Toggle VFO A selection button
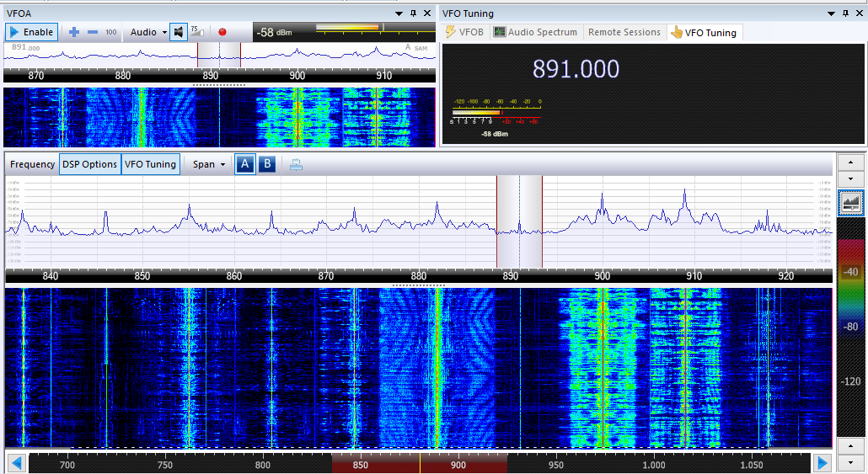The width and height of the screenshot is (868, 474). coord(244,164)
